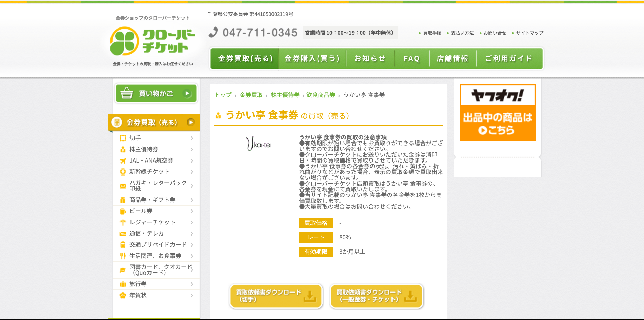Click the airplane icon for JAL・ANA航空券

[123, 161]
